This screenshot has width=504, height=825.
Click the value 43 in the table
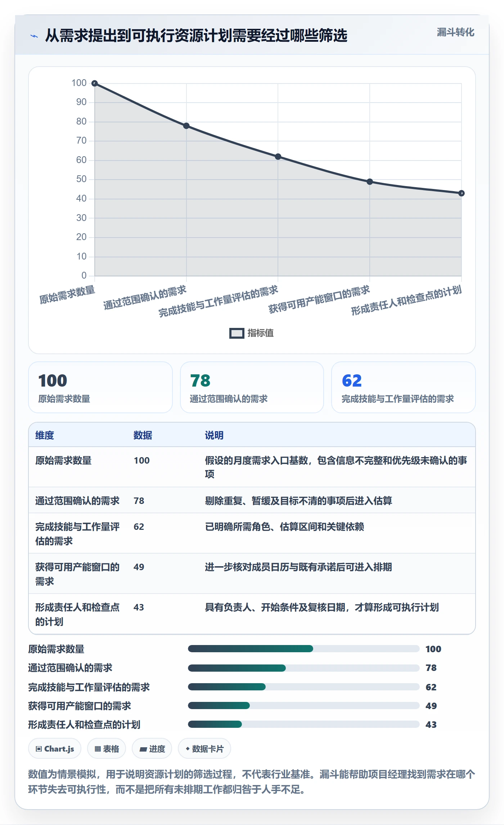(x=139, y=607)
